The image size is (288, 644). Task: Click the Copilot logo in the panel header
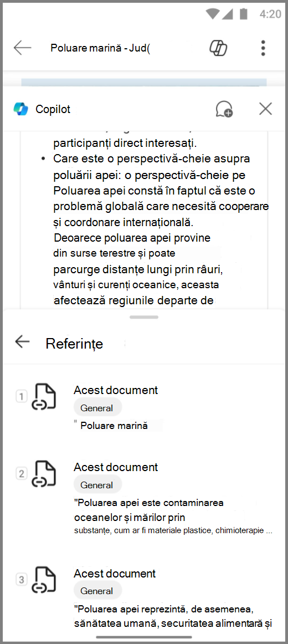(x=20, y=109)
